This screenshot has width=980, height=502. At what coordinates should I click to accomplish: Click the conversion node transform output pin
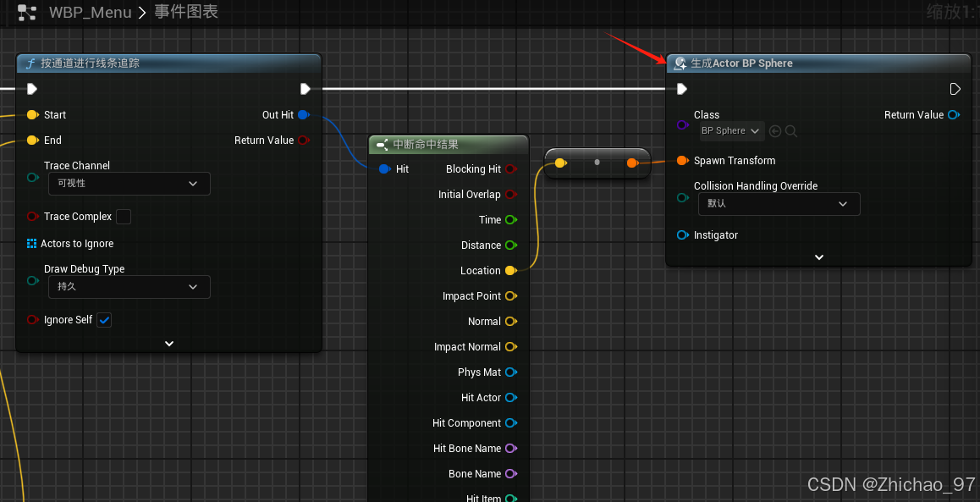click(x=632, y=163)
